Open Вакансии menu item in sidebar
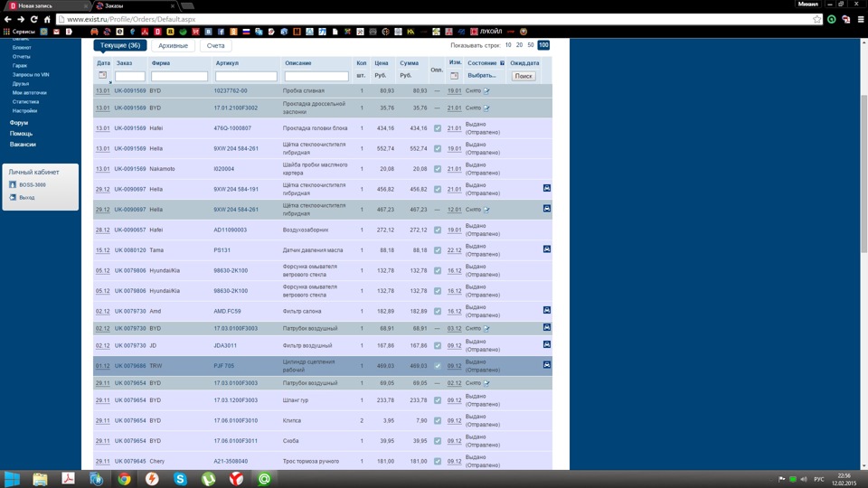Screen dimensions: 868x488 click(x=23, y=145)
